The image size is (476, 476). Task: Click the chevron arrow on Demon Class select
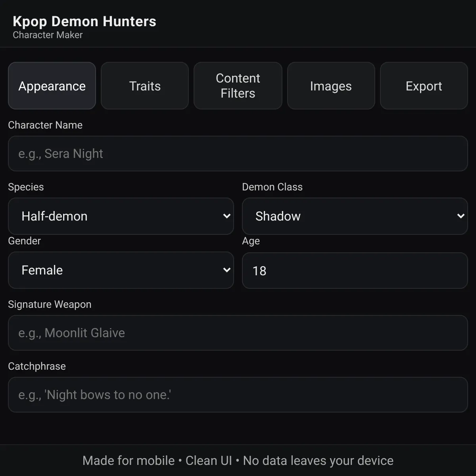point(461,216)
